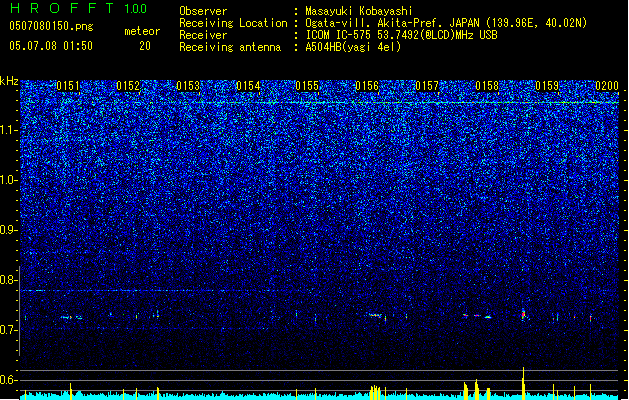This screenshot has height=400, width=629.
Task: Select observer name Masayuki Kobayashi
Action: pos(359,11)
